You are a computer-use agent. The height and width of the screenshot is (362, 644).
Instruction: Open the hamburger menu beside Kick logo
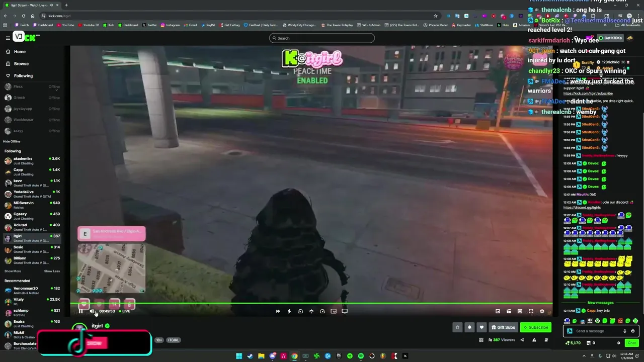[8, 38]
